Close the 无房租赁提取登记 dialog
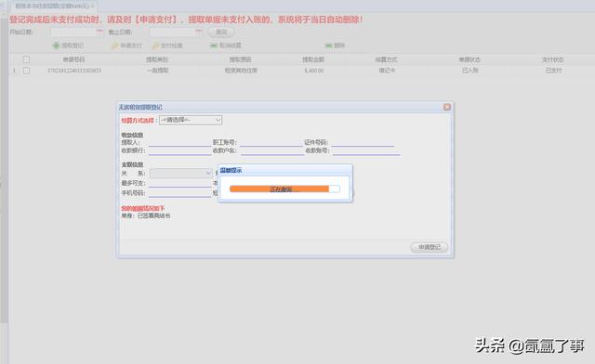The image size is (595, 364). tap(447, 107)
